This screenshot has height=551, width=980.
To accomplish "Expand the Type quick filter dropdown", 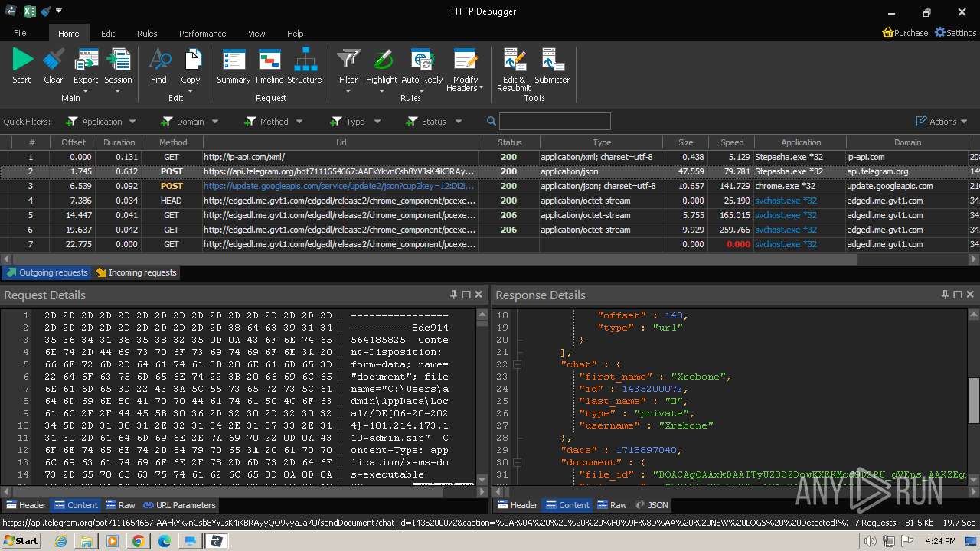I will pos(377,122).
